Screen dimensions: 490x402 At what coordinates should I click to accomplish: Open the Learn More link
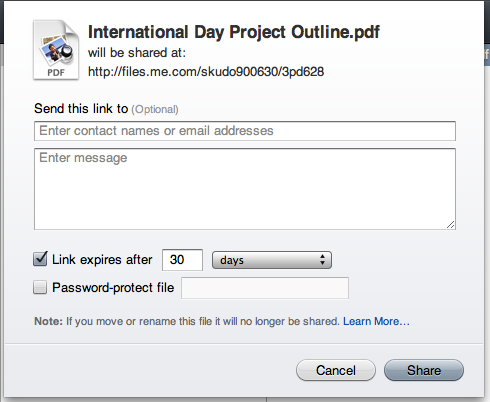(x=376, y=321)
